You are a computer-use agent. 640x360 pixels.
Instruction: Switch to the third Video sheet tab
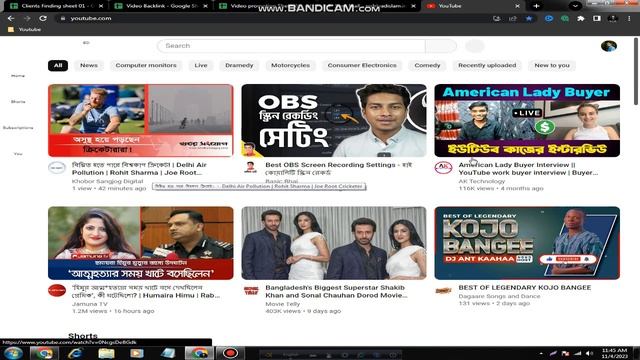click(x=261, y=6)
